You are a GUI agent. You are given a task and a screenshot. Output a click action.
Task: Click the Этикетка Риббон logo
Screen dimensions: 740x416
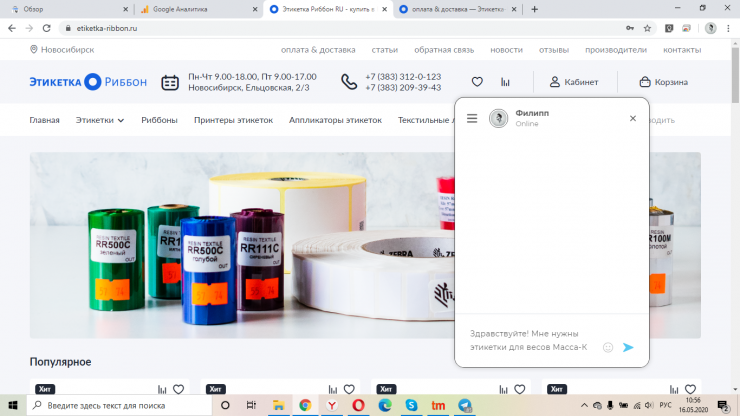point(88,82)
